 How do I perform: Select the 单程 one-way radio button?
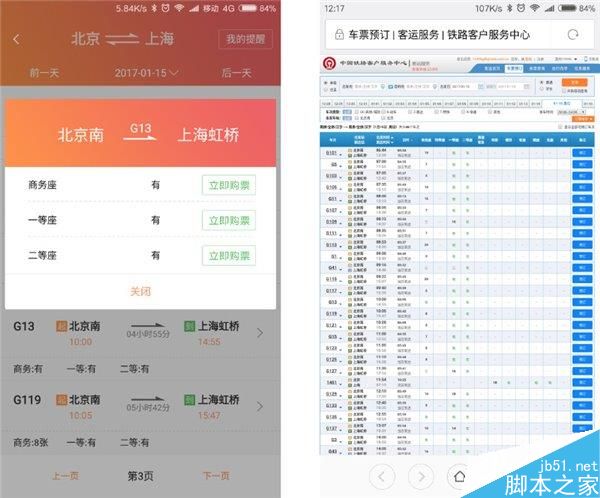[326, 83]
